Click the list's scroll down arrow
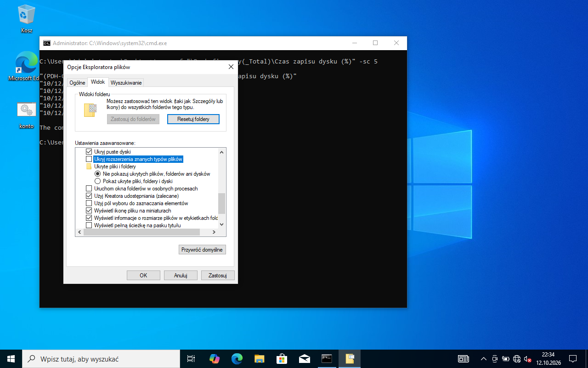Screen dimensions: 588x368 [222, 224]
